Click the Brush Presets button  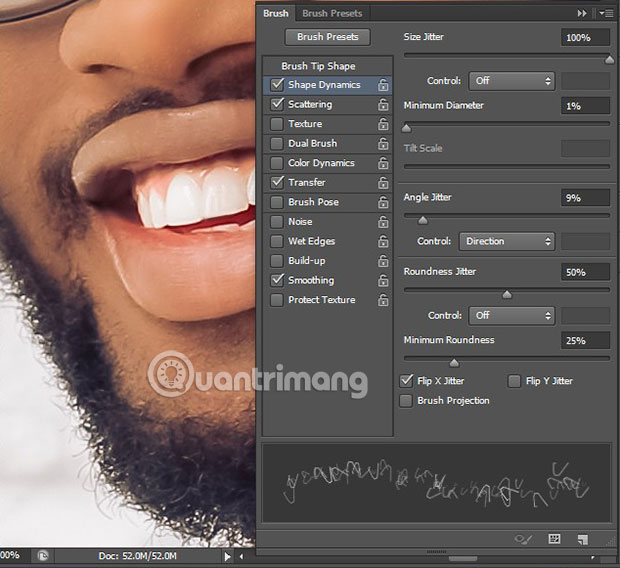click(x=327, y=37)
